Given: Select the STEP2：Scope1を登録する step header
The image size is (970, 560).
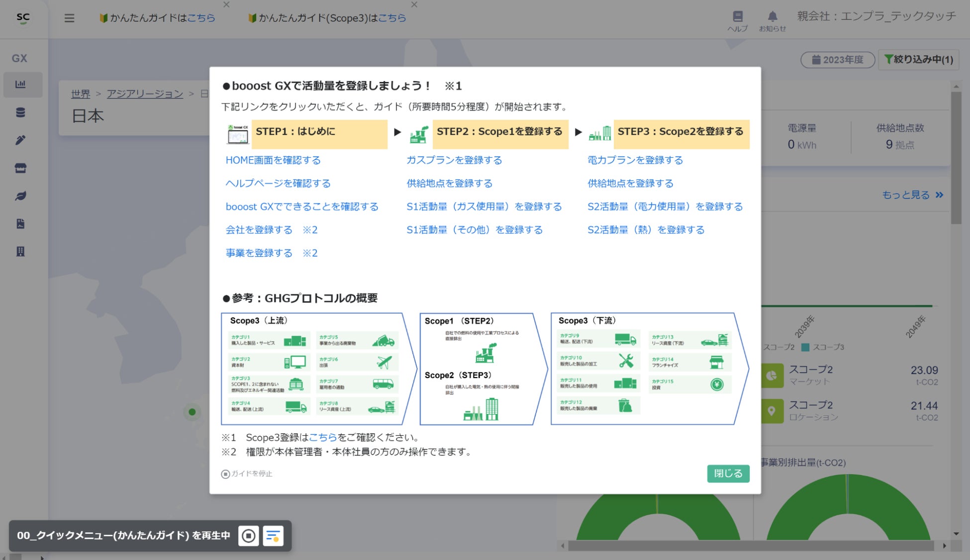Looking at the screenshot, I should coord(500,132).
